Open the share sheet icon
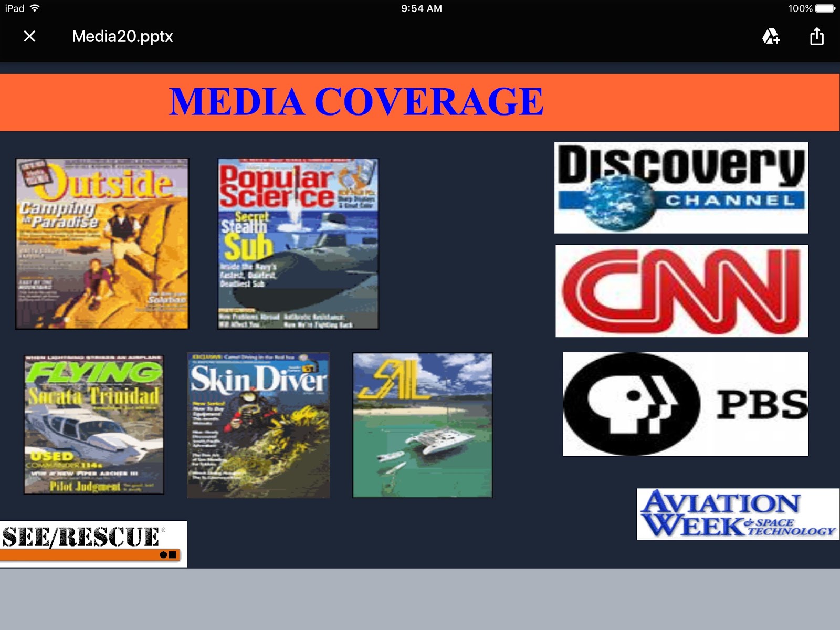The height and width of the screenshot is (630, 840). [x=817, y=36]
